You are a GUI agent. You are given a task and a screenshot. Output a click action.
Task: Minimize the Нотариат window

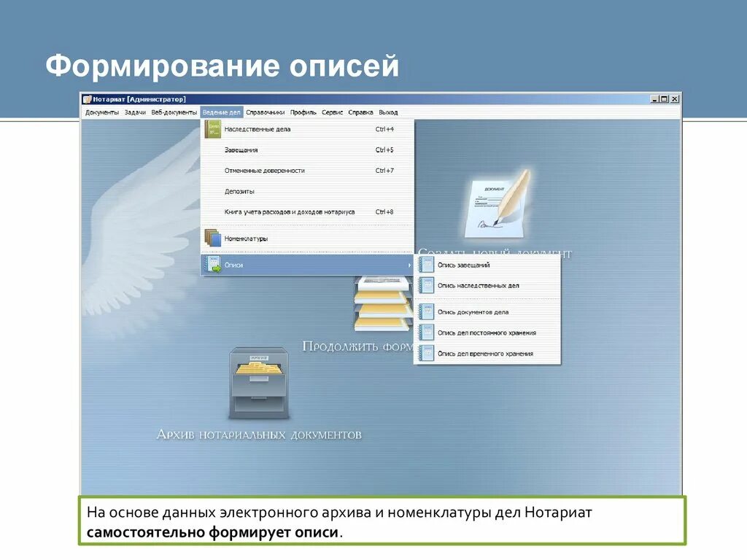tap(654, 99)
